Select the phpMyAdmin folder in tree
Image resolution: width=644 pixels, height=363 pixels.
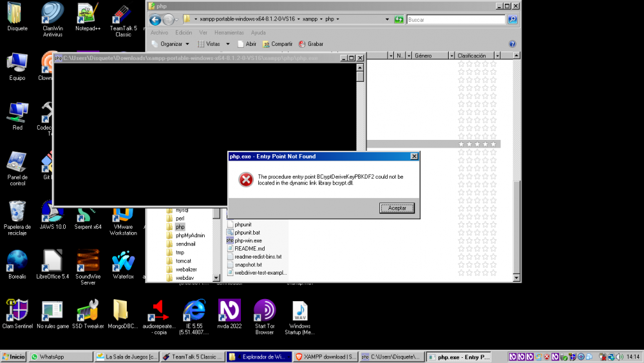[190, 235]
